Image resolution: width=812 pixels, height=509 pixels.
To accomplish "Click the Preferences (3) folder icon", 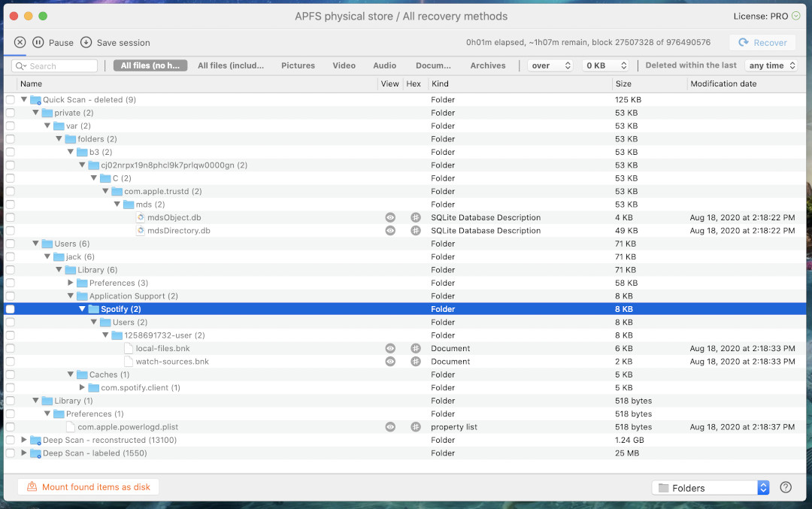I will click(x=82, y=283).
